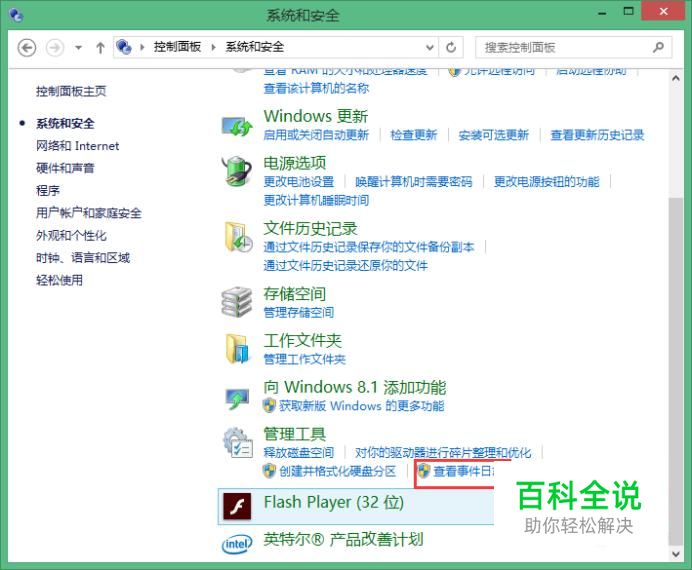Screen dimensions: 692x570
Task: Open the recent locations dropdown arrow
Action: pyautogui.click(x=78, y=47)
